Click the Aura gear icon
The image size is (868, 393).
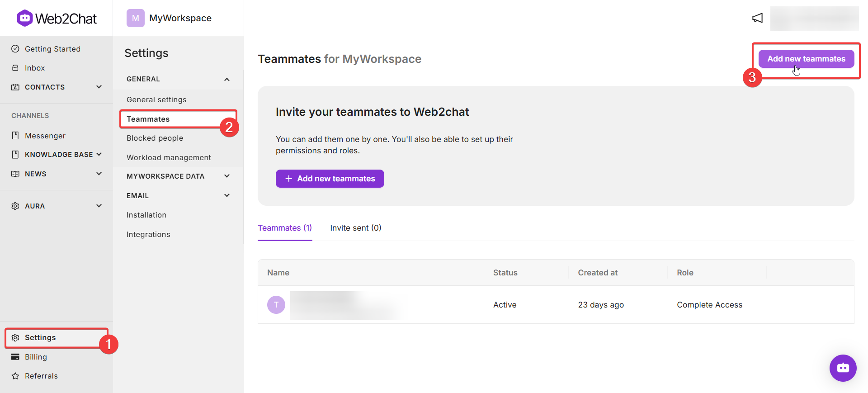[15, 206]
